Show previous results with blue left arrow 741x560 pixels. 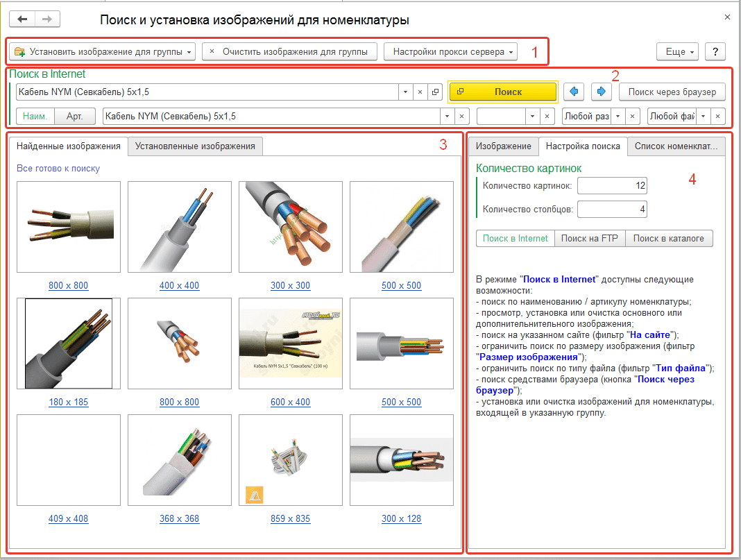tap(574, 92)
